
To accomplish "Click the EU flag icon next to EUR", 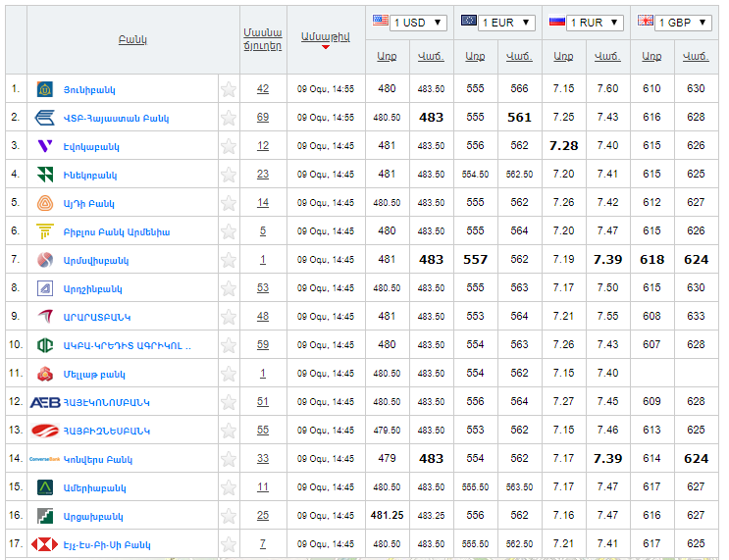I will pyautogui.click(x=469, y=21).
